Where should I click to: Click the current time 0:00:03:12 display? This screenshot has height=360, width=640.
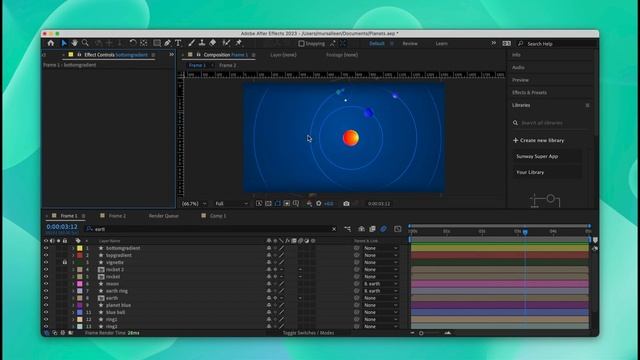[62, 227]
